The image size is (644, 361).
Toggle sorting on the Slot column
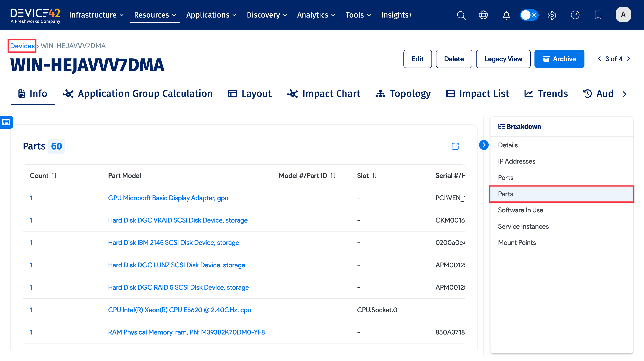pyautogui.click(x=375, y=175)
